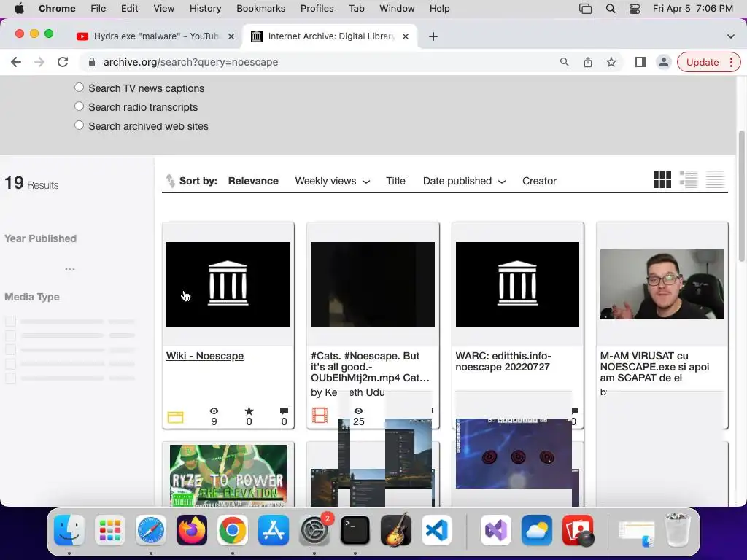Open the File menu
This screenshot has height=560, width=747.
click(98, 9)
